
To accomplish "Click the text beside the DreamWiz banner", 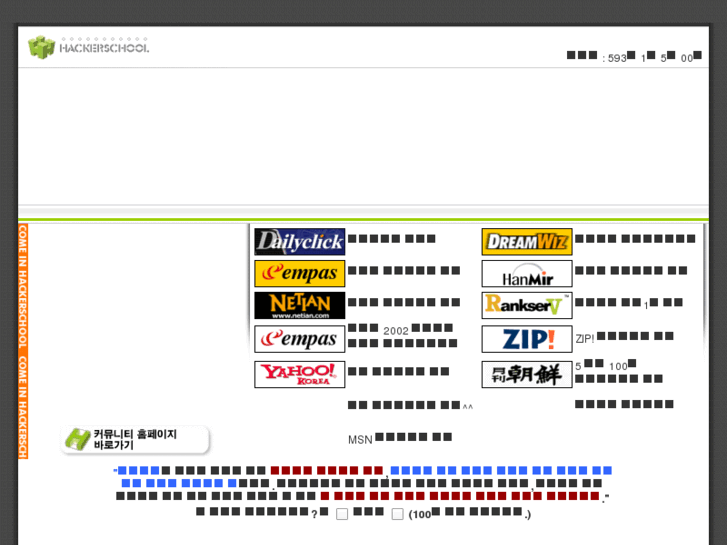I will (635, 239).
